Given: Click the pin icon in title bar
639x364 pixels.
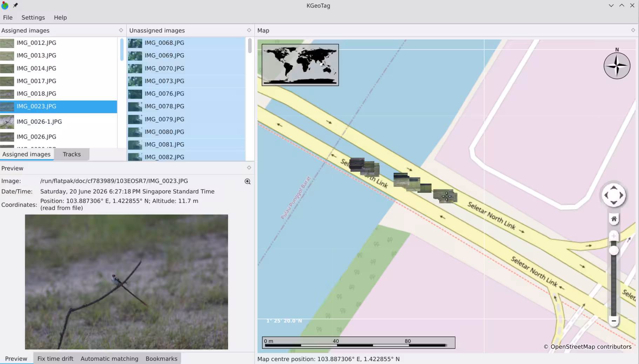Looking at the screenshot, I should (15, 6).
